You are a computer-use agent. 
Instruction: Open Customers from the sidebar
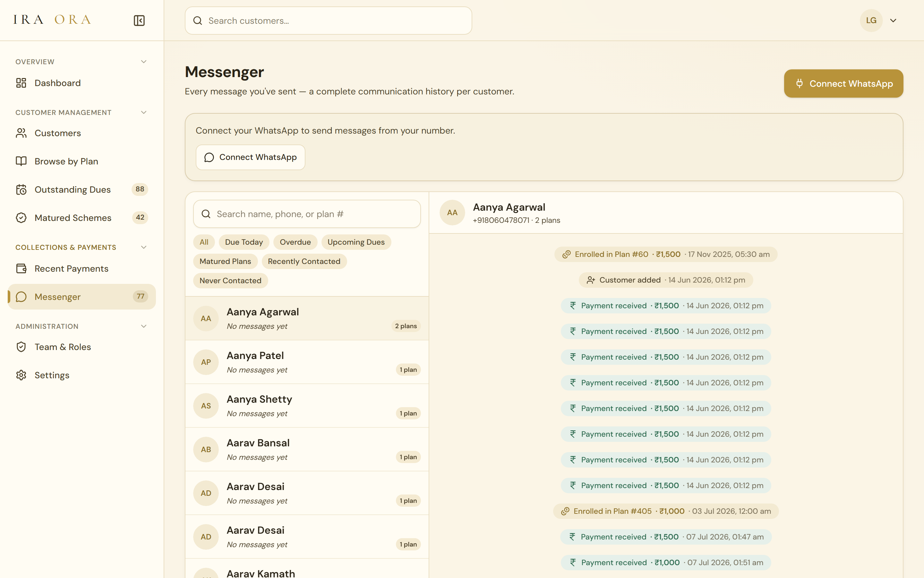82,133
